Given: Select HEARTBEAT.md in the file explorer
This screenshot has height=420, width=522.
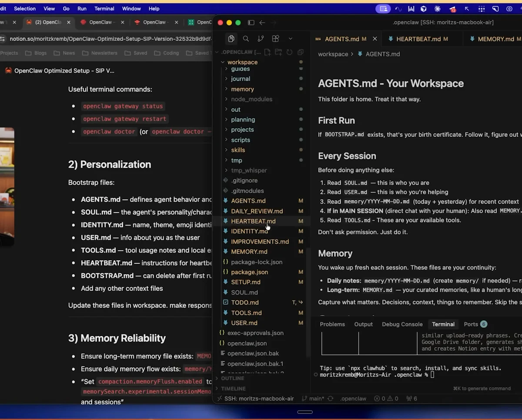Looking at the screenshot, I should [x=254, y=221].
